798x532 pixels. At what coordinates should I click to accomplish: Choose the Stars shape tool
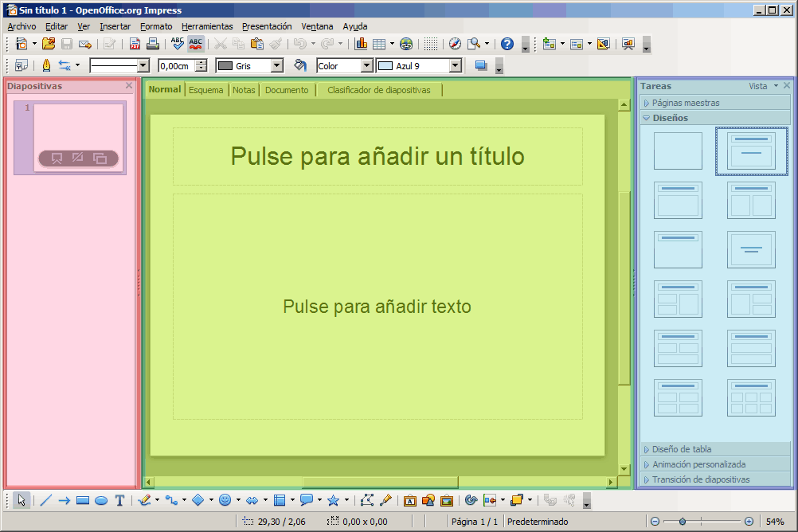[334, 500]
